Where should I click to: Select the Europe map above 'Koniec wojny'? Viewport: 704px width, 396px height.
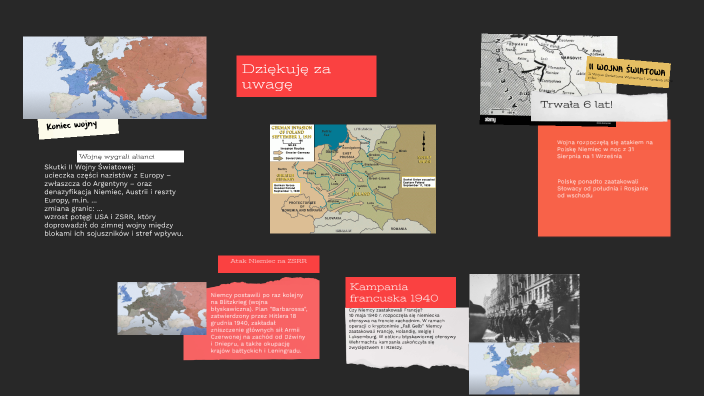point(114,78)
